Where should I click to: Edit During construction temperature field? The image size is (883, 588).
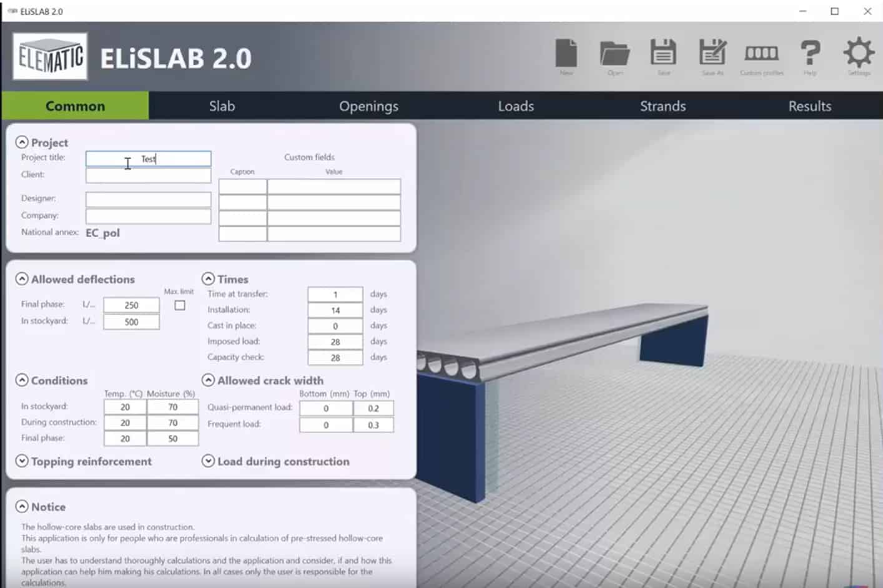coord(125,423)
